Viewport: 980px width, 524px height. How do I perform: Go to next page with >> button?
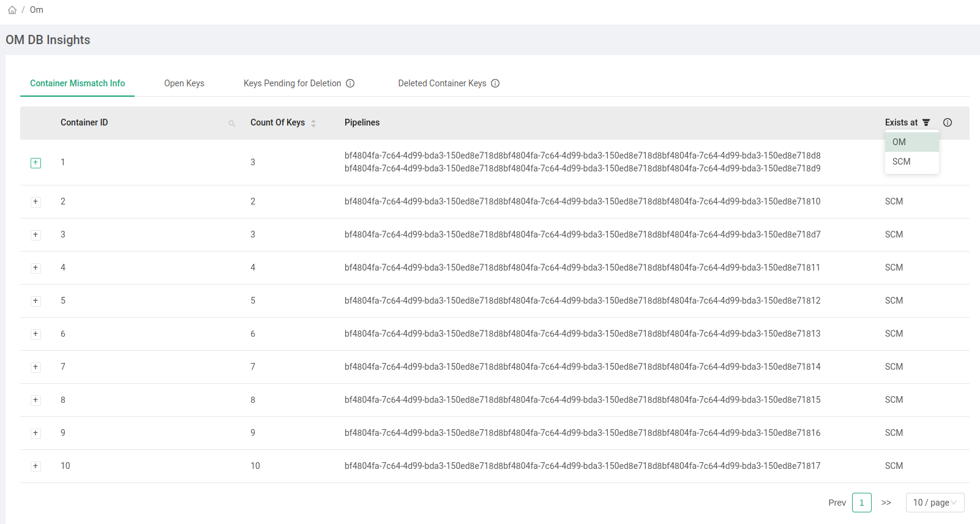[886, 503]
